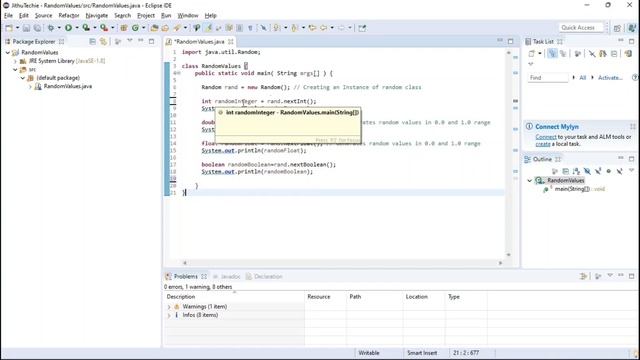Screen dimensions: 640x360
Task: Open the Refactor menu
Action: (69, 16)
